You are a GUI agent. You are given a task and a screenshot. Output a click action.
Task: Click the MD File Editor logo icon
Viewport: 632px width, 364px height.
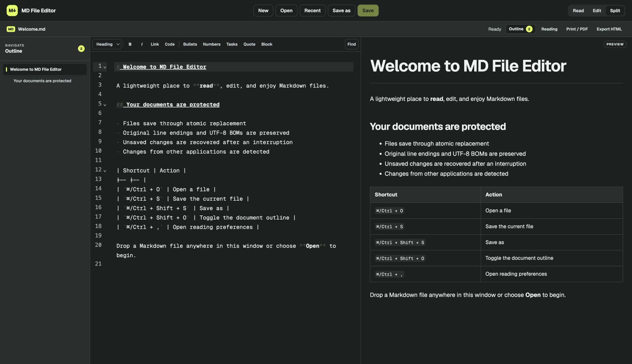click(x=12, y=10)
